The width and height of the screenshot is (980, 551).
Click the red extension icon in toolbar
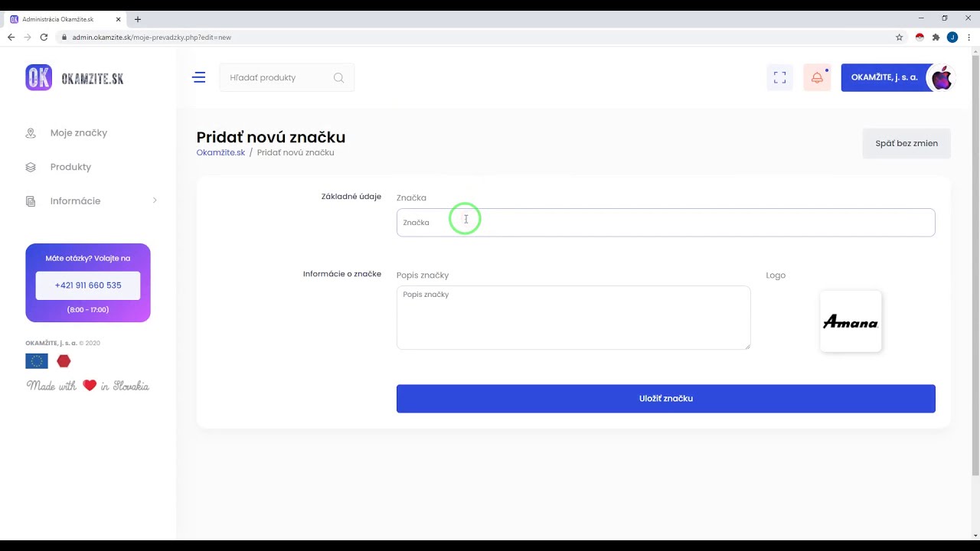click(920, 37)
